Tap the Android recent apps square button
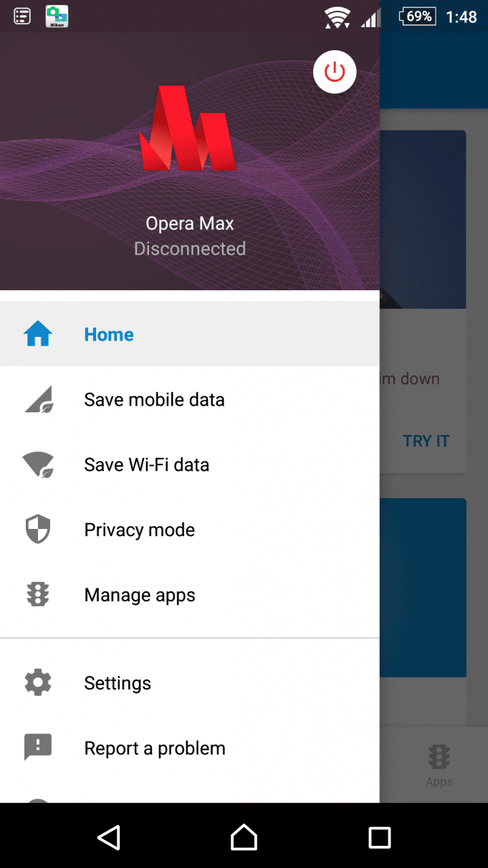 point(379,837)
